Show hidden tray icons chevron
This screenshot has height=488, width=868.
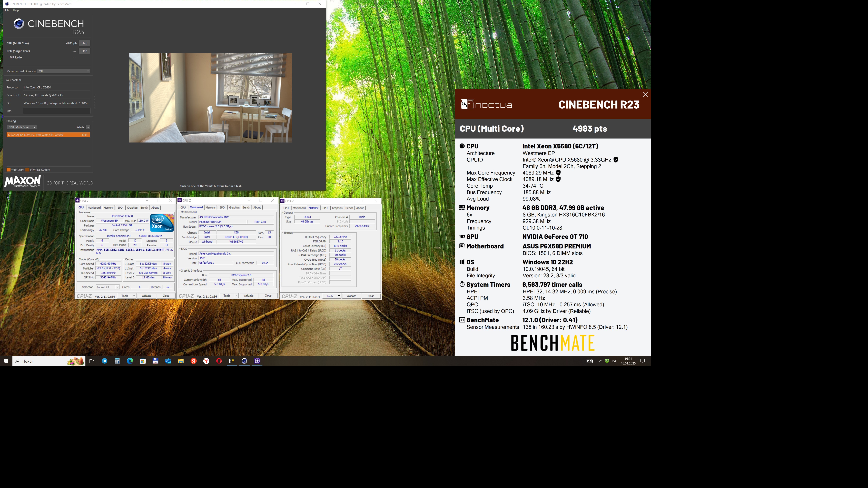click(x=600, y=361)
